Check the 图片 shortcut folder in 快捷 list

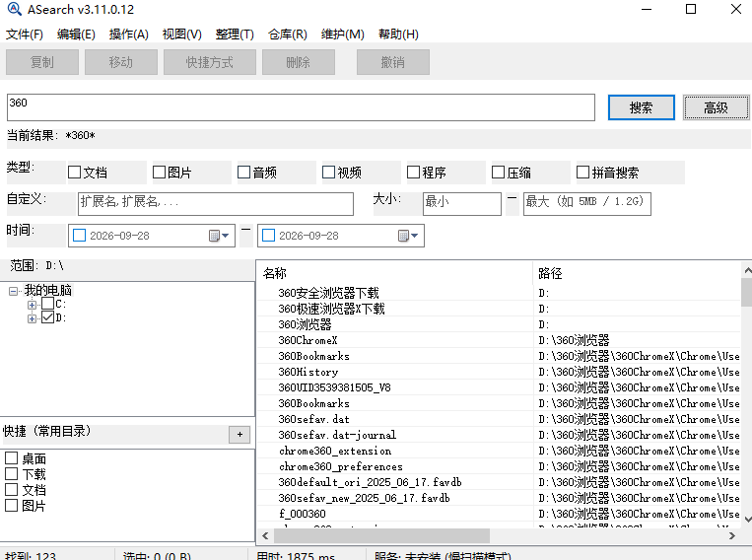(x=11, y=505)
